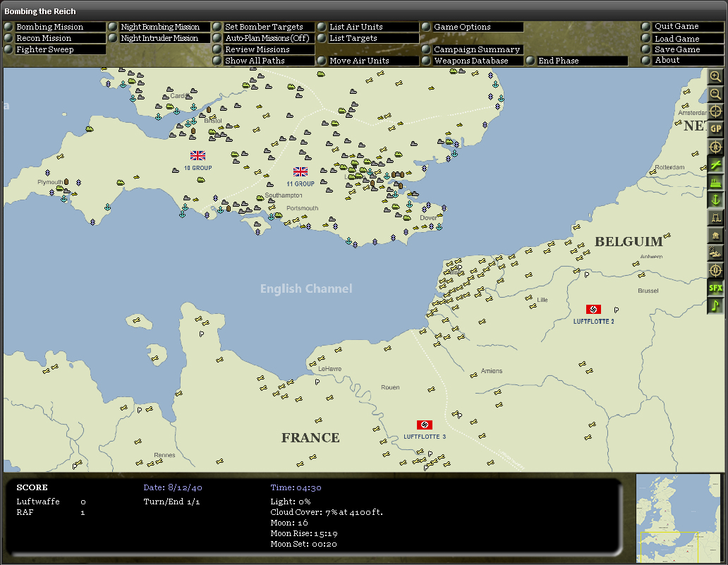The height and width of the screenshot is (565, 728).
Task: Toggle the city building targets icon
Action: pos(715,236)
